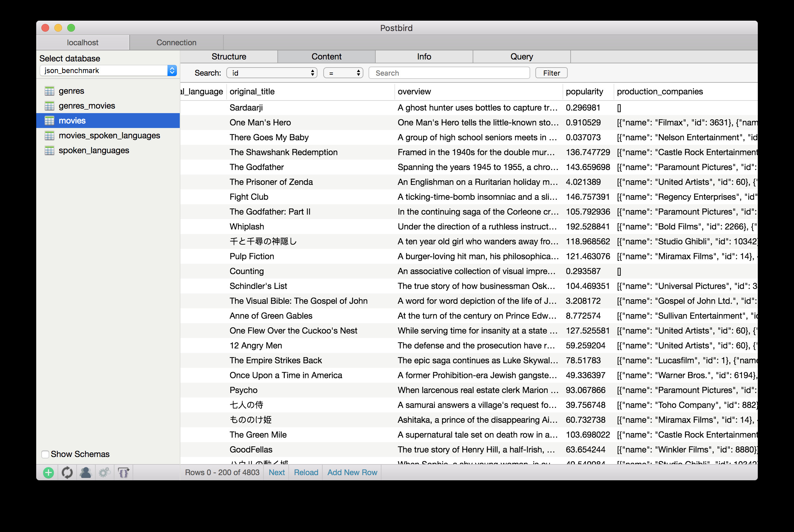This screenshot has height=532, width=794.
Task: Select movies_spoken_languages table in sidebar
Action: click(109, 135)
